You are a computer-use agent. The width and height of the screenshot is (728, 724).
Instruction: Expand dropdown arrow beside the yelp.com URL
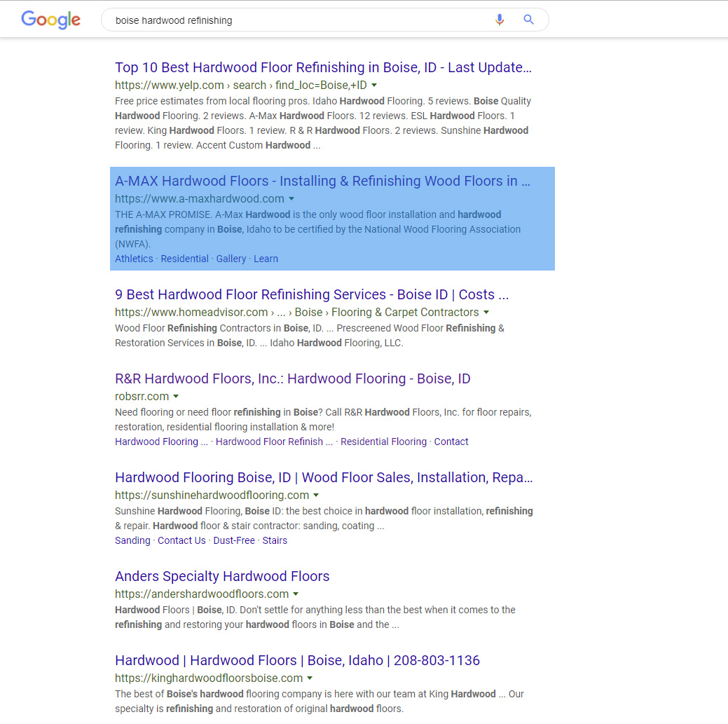click(374, 85)
